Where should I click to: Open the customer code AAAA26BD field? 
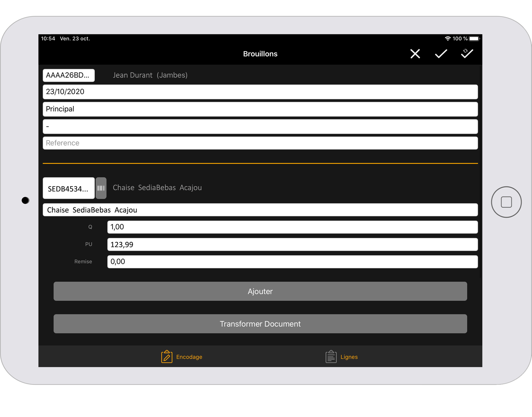(69, 75)
